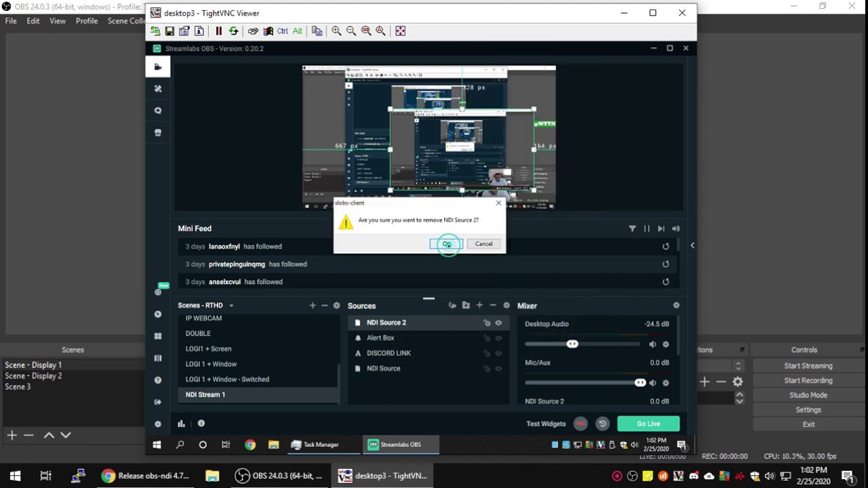Click the Mic/Aux volume slider handle
This screenshot has height=488, width=868.
pyautogui.click(x=639, y=383)
